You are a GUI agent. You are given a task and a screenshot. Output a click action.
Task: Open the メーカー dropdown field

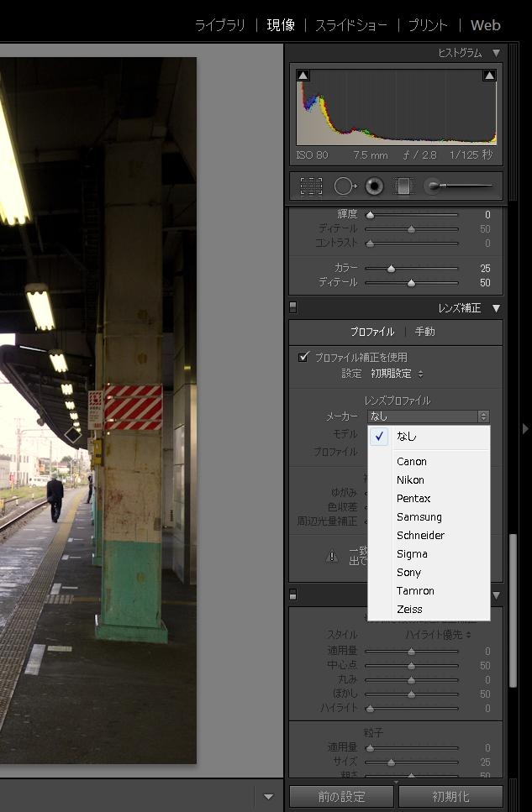(429, 416)
